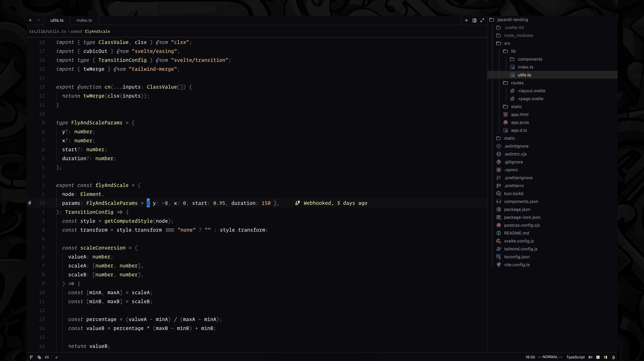The image size is (644, 361).
Task: Go back with the left arrow
Action: [31, 20]
